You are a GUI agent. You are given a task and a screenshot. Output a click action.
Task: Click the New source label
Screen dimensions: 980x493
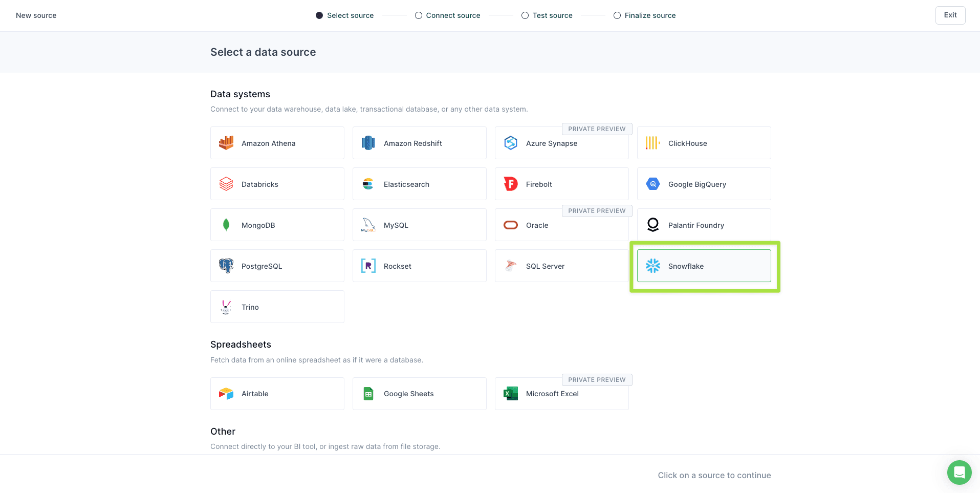click(36, 15)
